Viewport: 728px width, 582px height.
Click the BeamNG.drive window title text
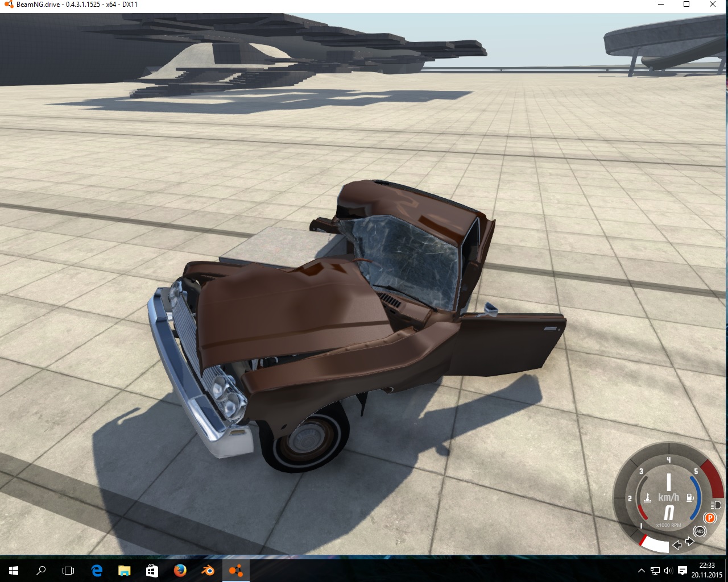click(77, 5)
